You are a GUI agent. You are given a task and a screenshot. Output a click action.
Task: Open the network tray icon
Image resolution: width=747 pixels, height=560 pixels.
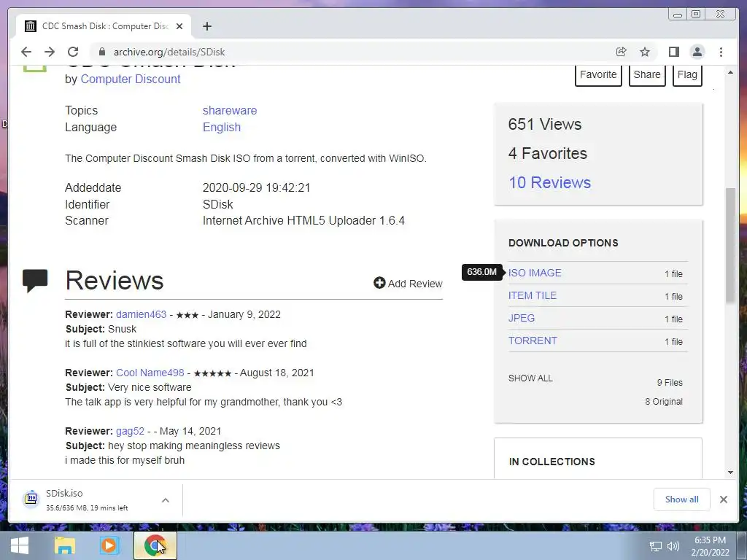pos(656,547)
